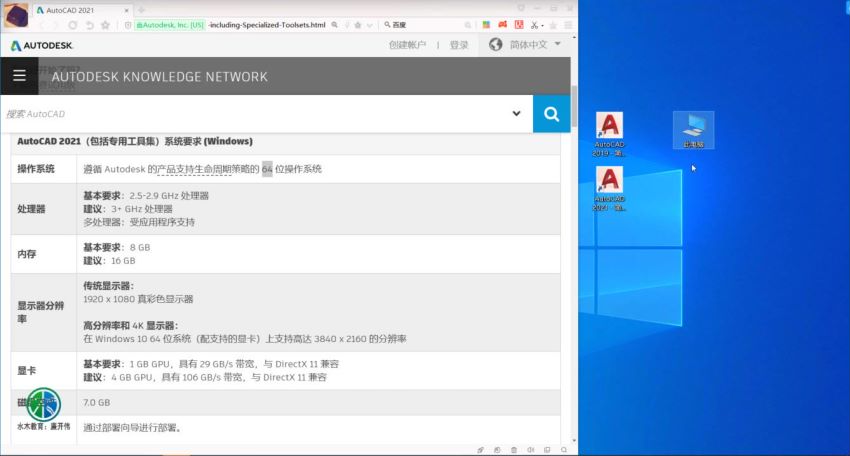Image resolution: width=850 pixels, height=456 pixels.
Task: Click the browser user avatar picture
Action: click(16, 15)
